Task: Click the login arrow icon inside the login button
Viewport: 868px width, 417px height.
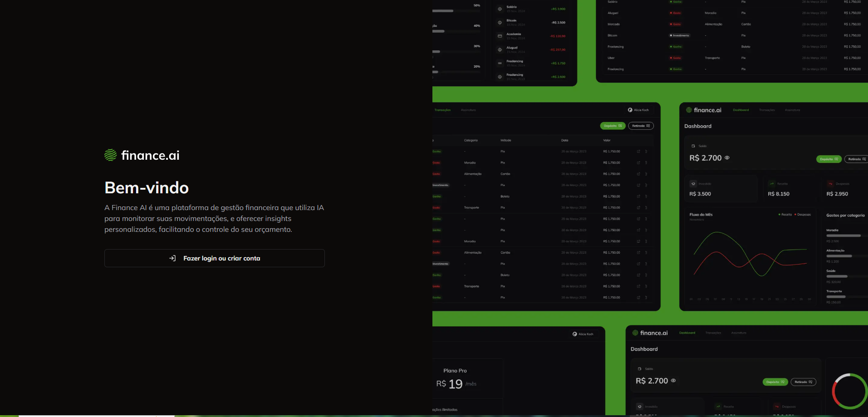Action: 172,258
